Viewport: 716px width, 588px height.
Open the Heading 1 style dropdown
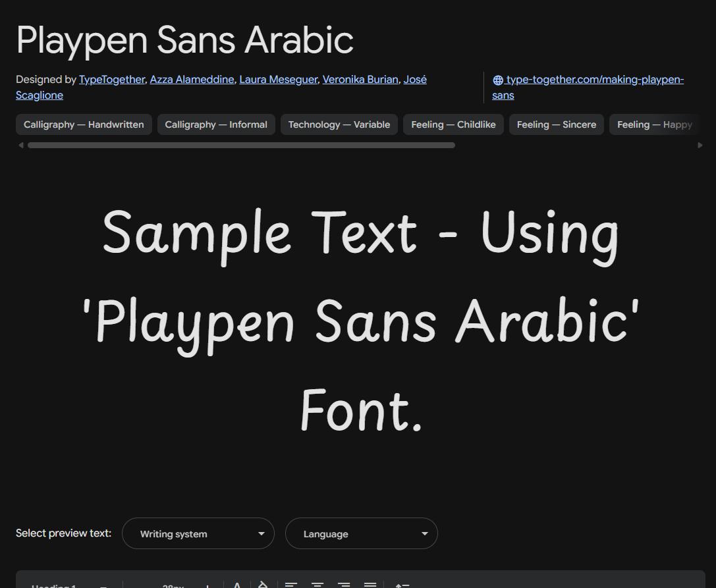[x=69, y=585]
